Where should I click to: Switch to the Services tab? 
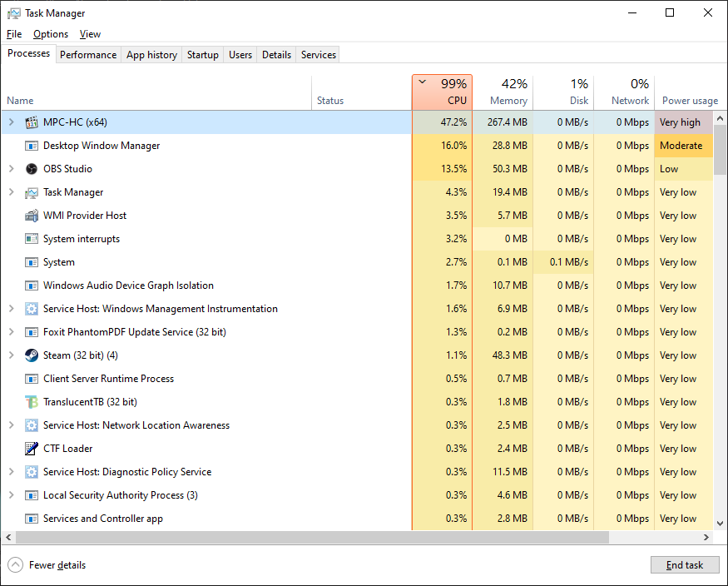(x=317, y=54)
